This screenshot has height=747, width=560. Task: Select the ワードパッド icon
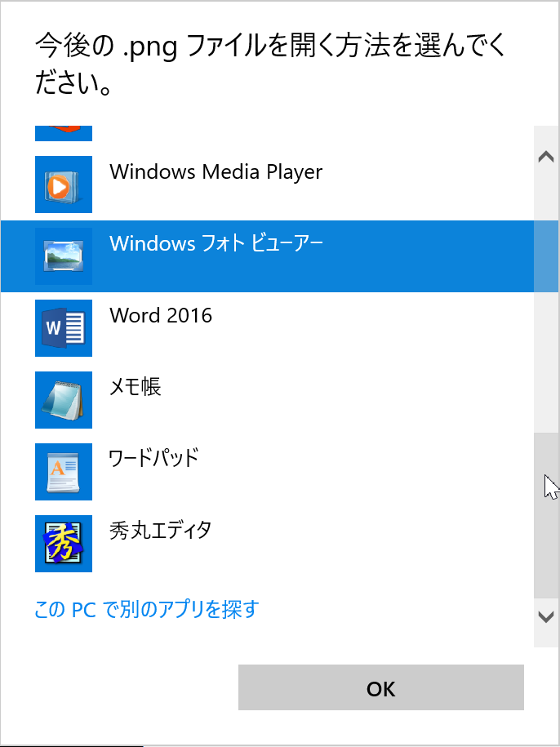click(x=64, y=472)
